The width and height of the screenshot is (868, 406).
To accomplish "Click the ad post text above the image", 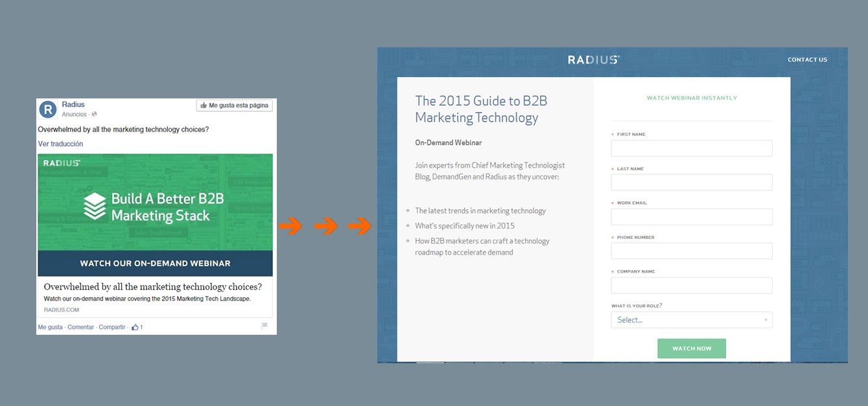I will (x=123, y=130).
